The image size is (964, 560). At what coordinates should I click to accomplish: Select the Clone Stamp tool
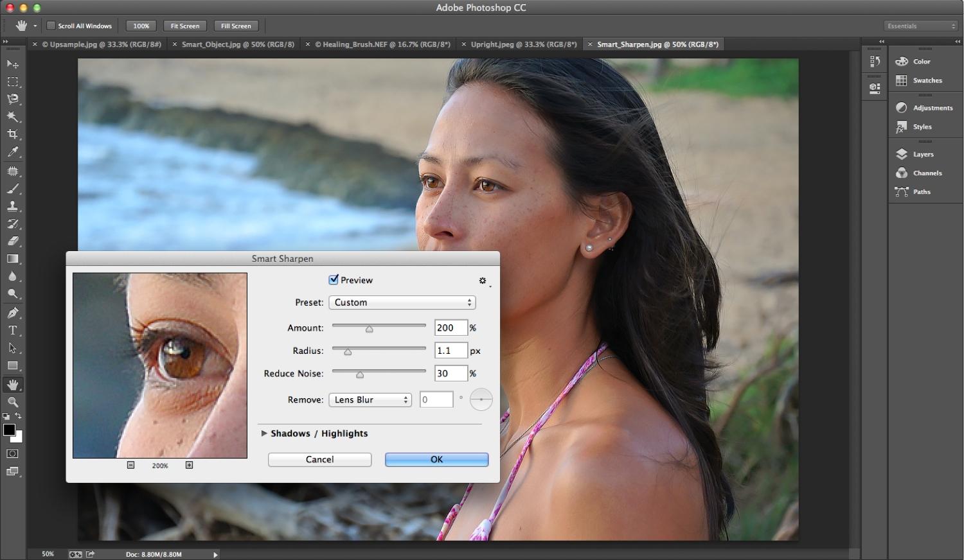[x=13, y=206]
